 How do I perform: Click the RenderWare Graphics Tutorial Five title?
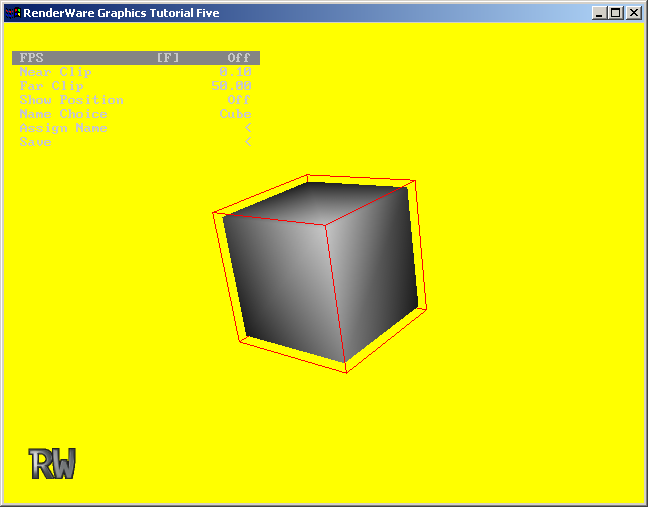(x=121, y=13)
